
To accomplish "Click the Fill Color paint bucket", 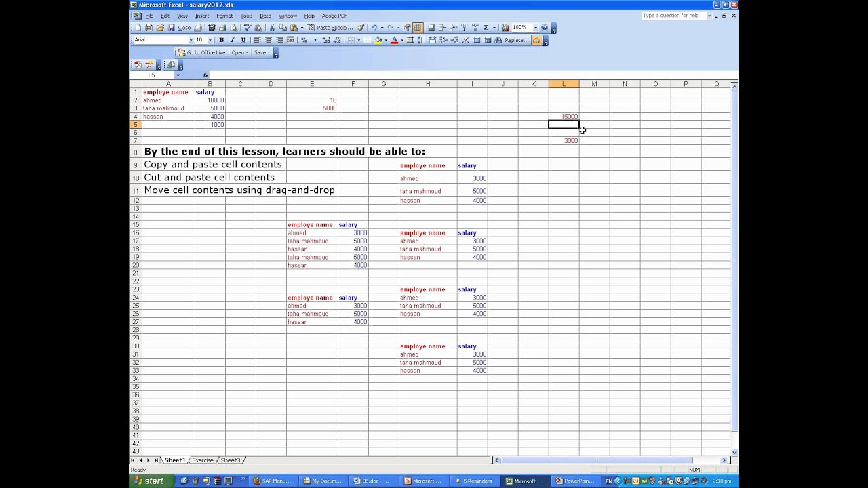I will (378, 40).
